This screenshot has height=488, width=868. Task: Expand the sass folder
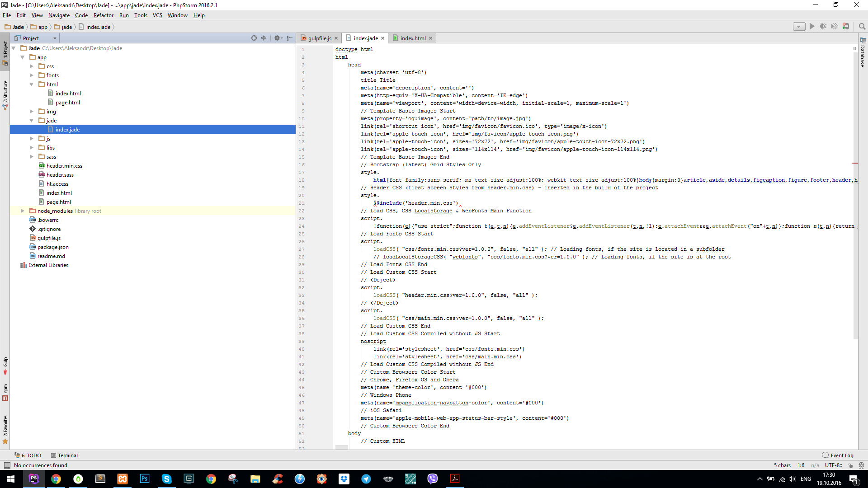click(x=32, y=157)
